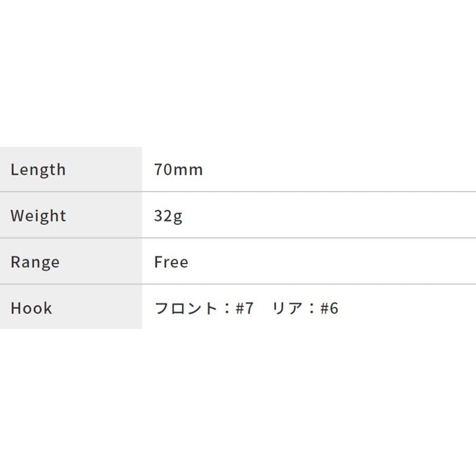Click the "#6" rear hook size

coord(329,308)
